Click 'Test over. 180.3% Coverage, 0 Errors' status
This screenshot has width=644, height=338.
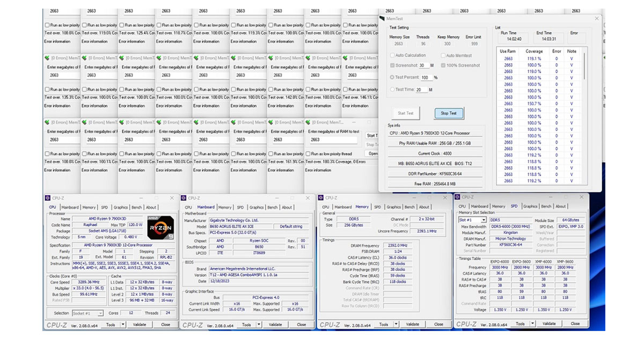pos(335,161)
